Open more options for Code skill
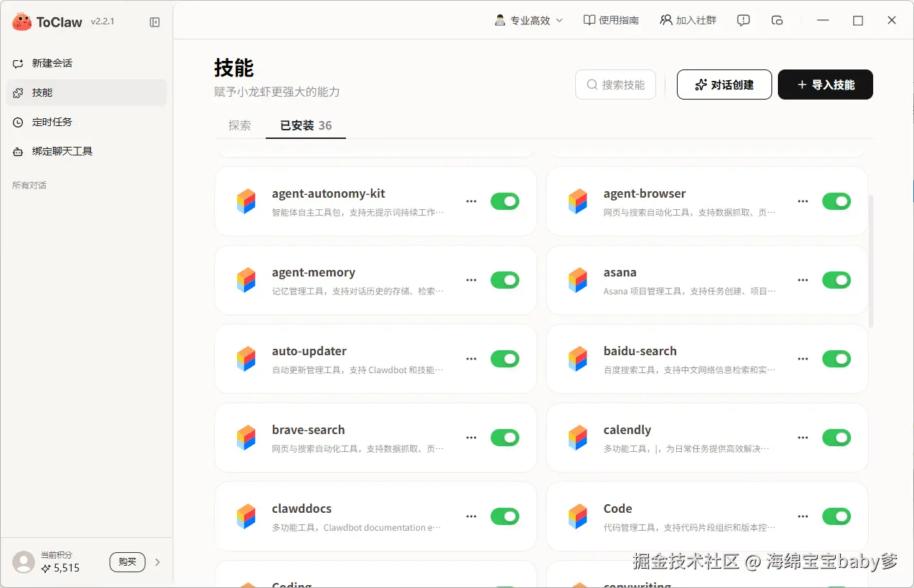This screenshot has height=588, width=914. click(x=803, y=516)
